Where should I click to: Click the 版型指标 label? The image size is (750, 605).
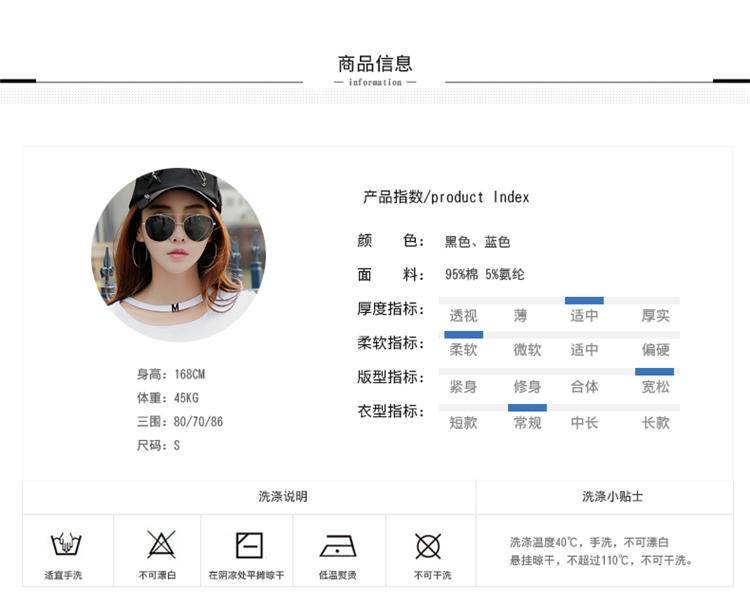pyautogui.click(x=390, y=376)
